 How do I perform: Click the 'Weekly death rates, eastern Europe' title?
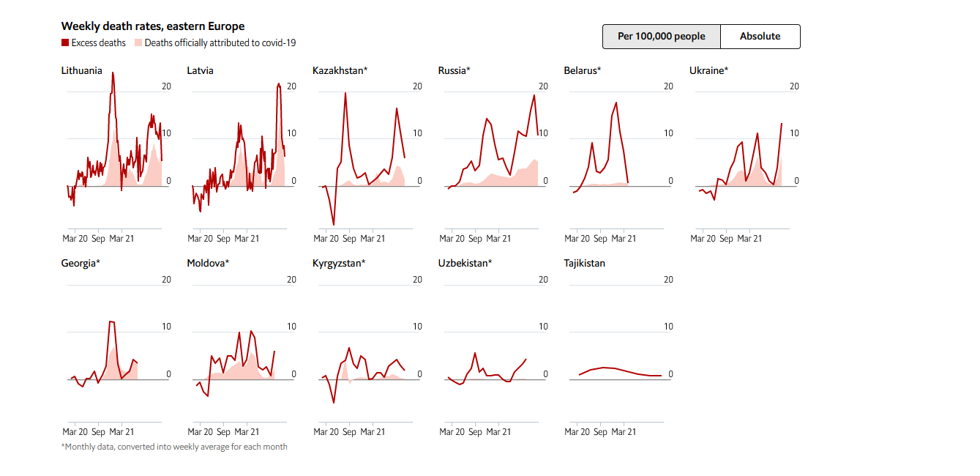click(x=153, y=26)
